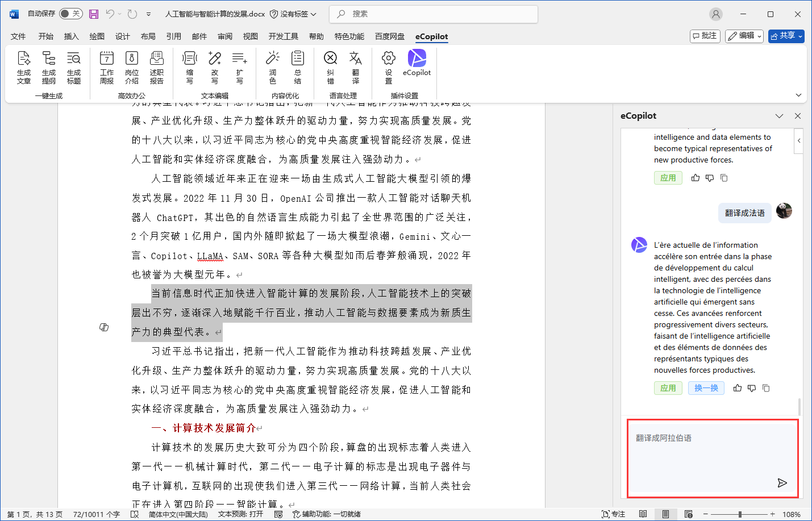Click 换一换 to regenerate the translation
The height and width of the screenshot is (521, 812).
[706, 388]
